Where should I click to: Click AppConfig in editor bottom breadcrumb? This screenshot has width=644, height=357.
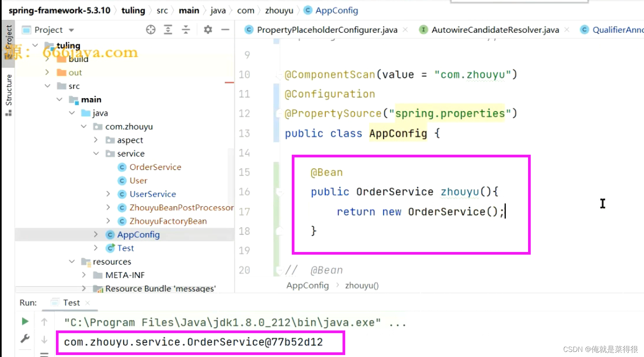308,286
